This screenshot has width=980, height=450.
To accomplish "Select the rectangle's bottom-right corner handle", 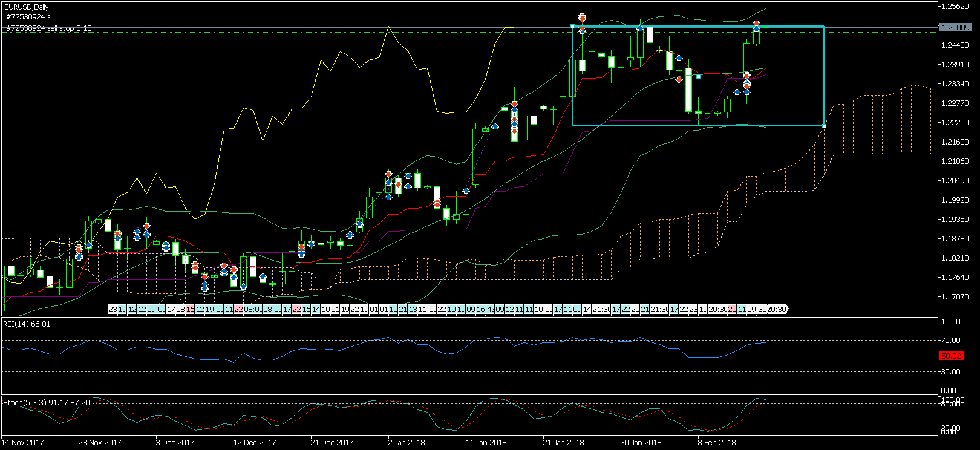I will 824,126.
